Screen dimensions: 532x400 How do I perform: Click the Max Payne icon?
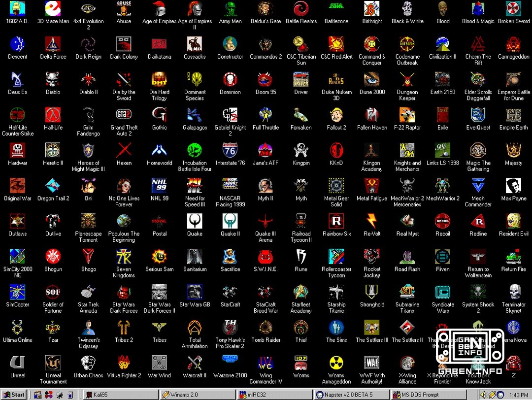pos(514,186)
